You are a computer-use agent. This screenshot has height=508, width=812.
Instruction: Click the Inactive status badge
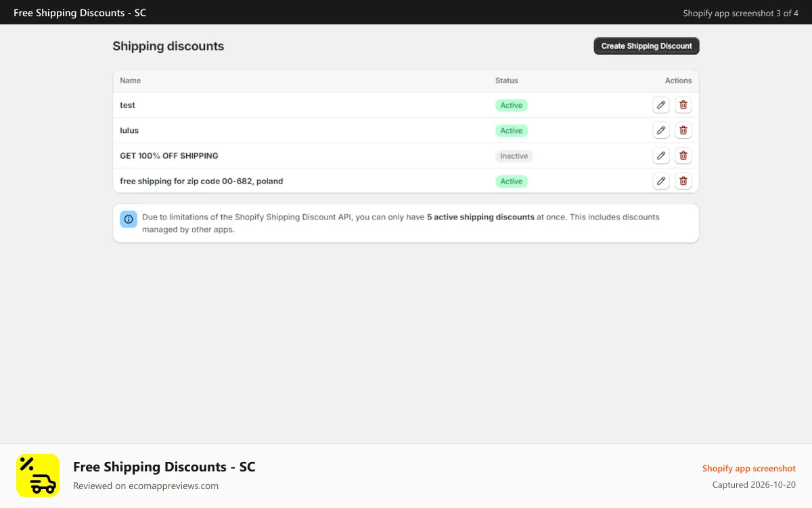pos(514,156)
